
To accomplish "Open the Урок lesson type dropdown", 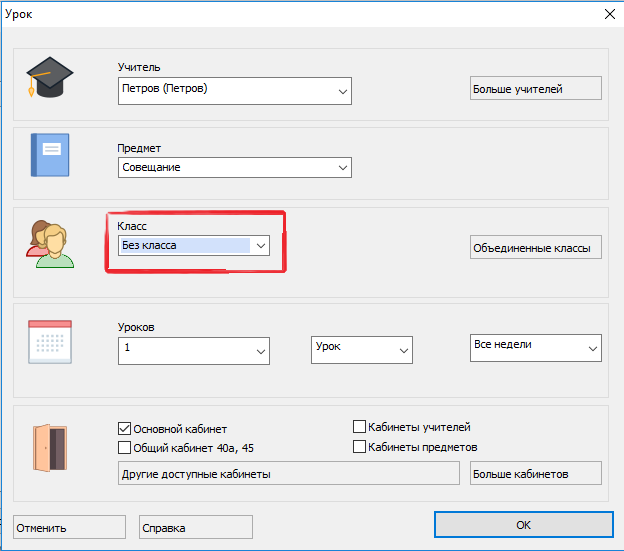I will coord(361,349).
